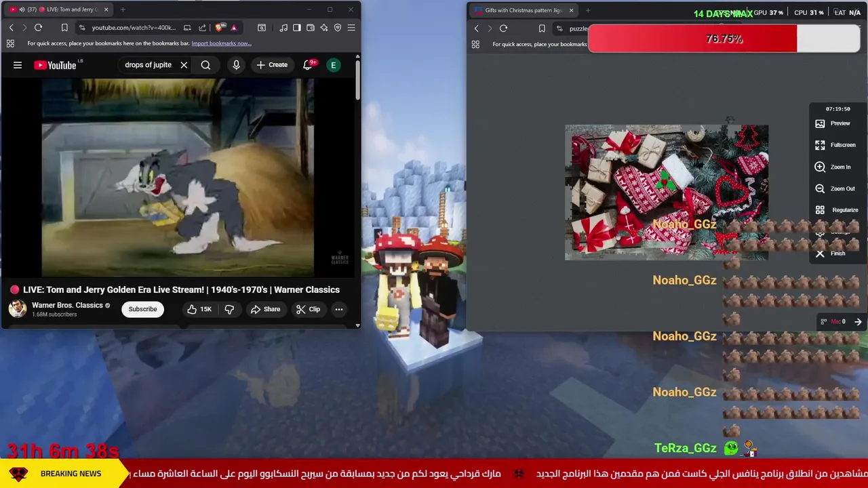Open the browser hamburger menu in YouTube window
This screenshot has width=868, height=488.
pyautogui.click(x=351, y=28)
